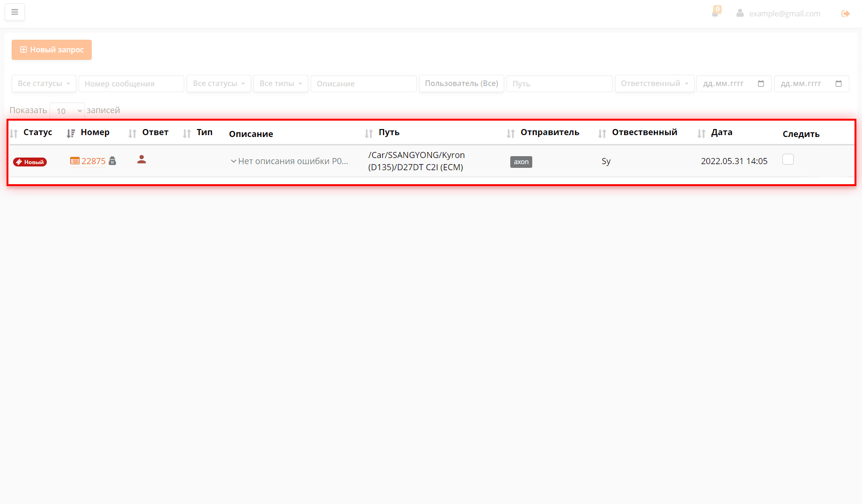
Task: Click the user avatar icon beside email
Action: [x=740, y=13]
